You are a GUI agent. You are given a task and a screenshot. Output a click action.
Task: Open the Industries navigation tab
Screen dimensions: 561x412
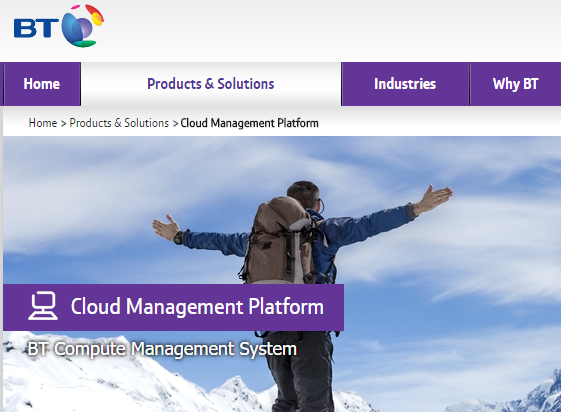pyautogui.click(x=405, y=84)
